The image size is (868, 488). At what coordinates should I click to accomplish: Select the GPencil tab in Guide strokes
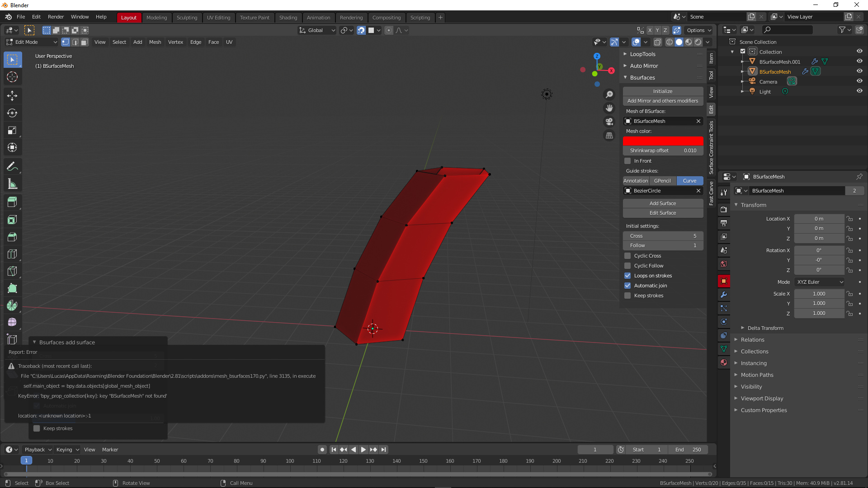[x=662, y=181]
